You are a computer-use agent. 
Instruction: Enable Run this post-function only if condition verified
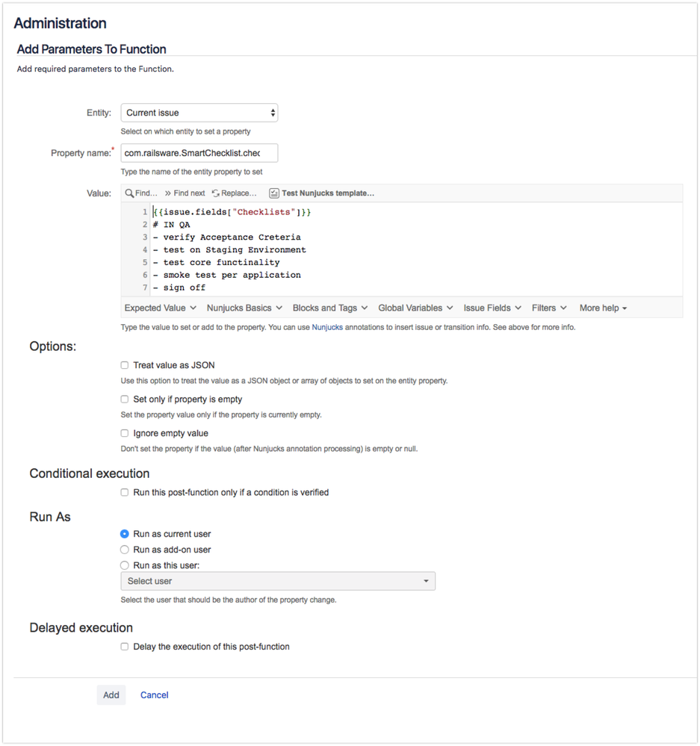point(125,492)
